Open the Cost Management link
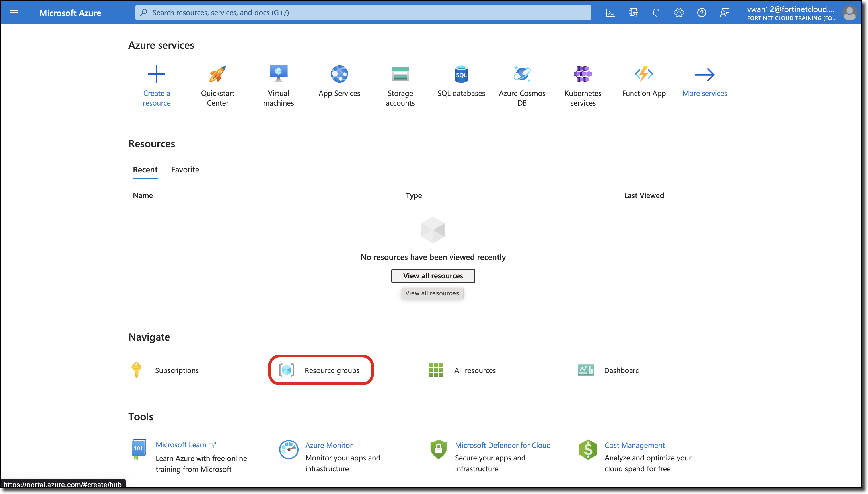 click(634, 445)
